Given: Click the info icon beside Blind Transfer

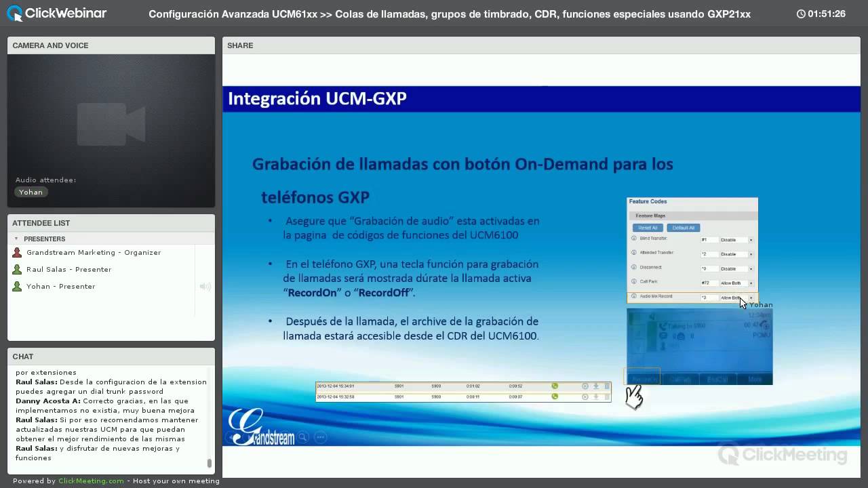Looking at the screenshot, I should [634, 238].
